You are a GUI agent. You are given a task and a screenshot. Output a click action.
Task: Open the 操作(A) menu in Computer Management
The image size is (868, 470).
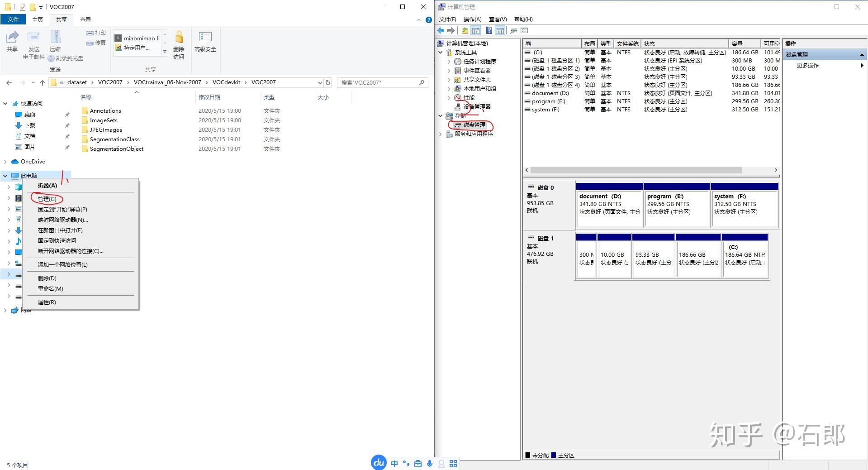tap(472, 19)
